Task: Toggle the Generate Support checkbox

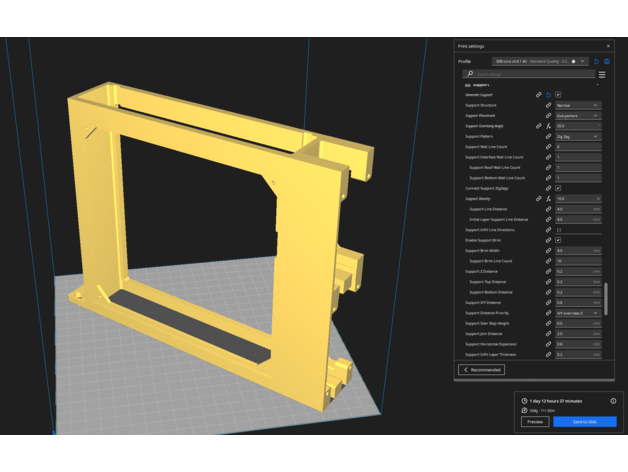Action: click(558, 94)
